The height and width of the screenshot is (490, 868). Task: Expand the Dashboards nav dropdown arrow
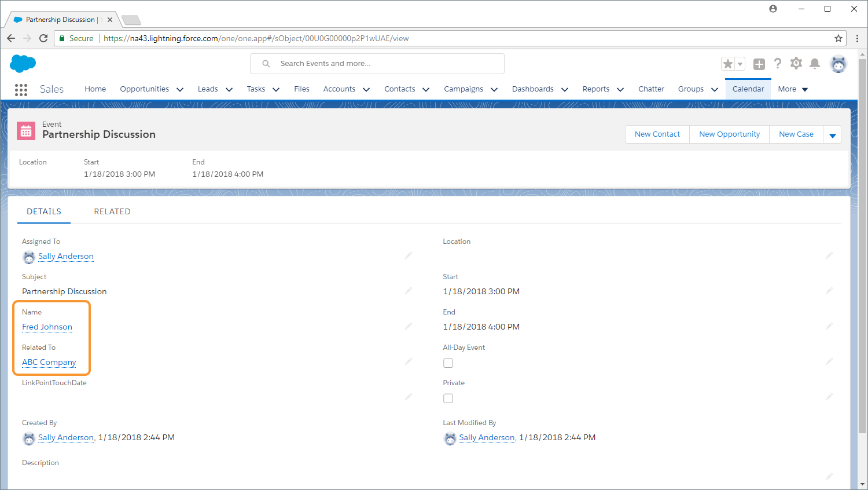click(565, 90)
